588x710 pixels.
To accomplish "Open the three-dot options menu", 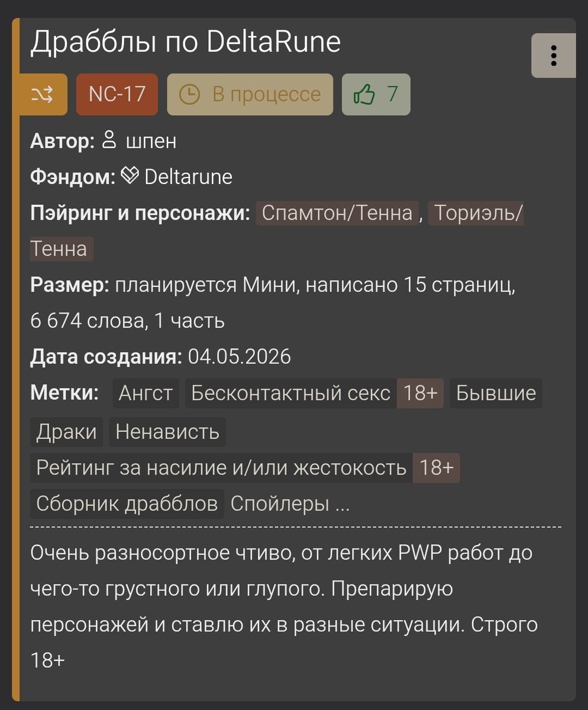I will click(x=553, y=56).
